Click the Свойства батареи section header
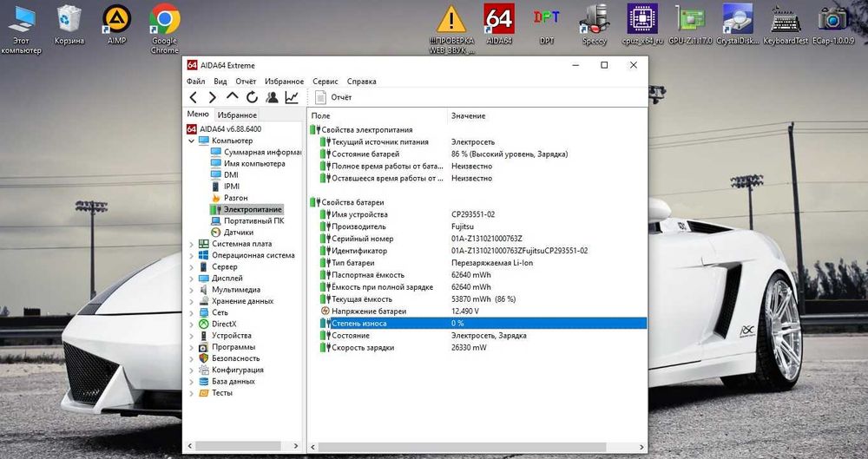This screenshot has height=459, width=868. tap(347, 202)
